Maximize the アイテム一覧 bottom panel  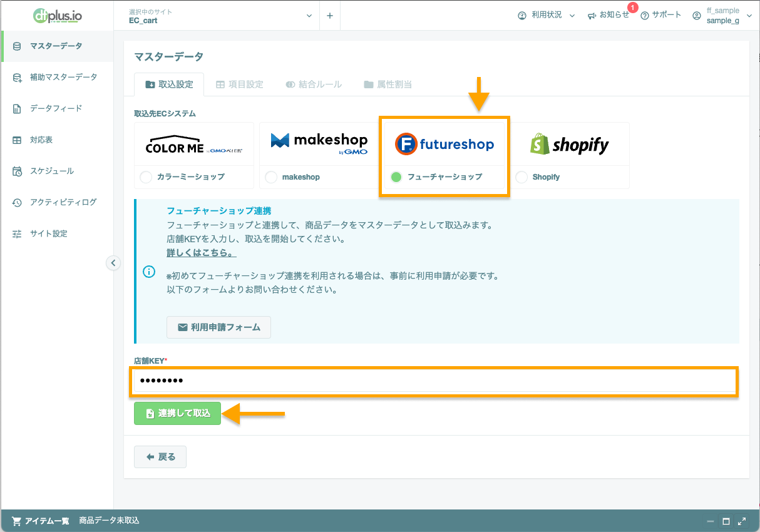click(726, 521)
